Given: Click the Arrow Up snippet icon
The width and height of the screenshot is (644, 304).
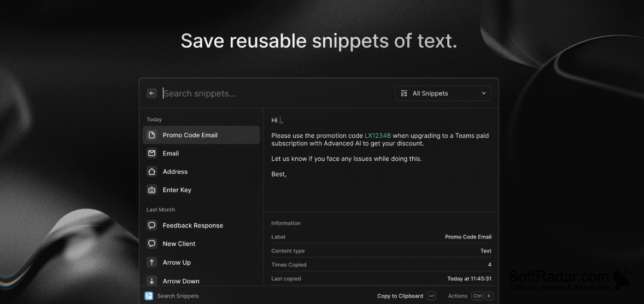Looking at the screenshot, I should click(152, 262).
